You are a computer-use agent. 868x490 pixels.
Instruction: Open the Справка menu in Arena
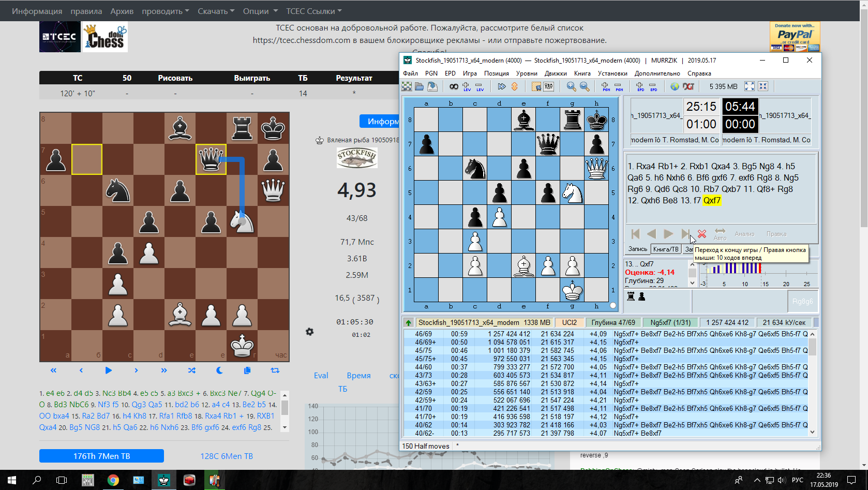coord(699,73)
